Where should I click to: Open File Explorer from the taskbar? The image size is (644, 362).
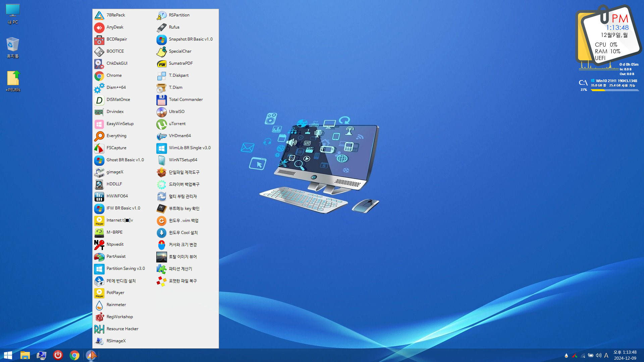[25, 355]
